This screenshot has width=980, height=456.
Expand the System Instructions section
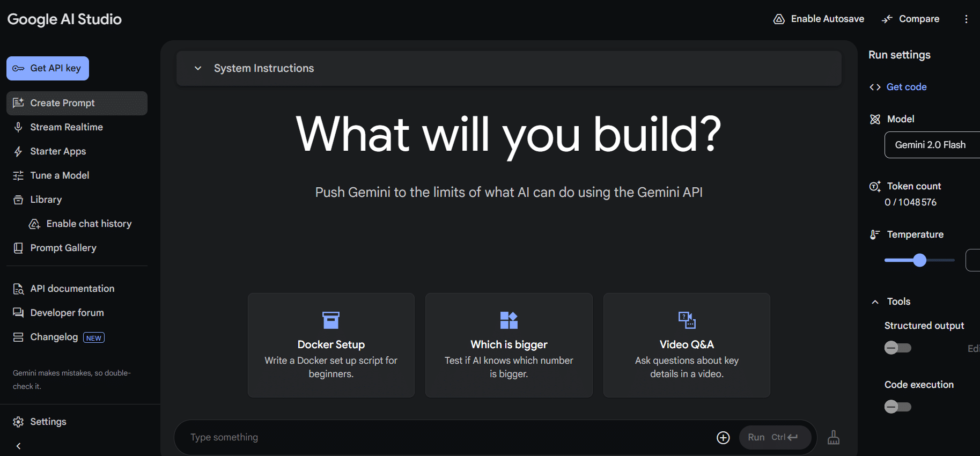click(x=198, y=68)
